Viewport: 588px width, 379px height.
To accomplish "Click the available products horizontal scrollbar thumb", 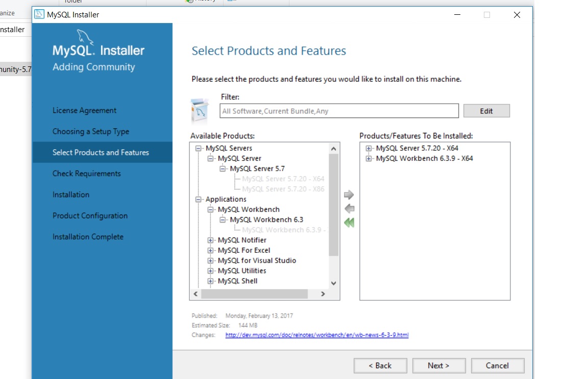I will click(254, 294).
